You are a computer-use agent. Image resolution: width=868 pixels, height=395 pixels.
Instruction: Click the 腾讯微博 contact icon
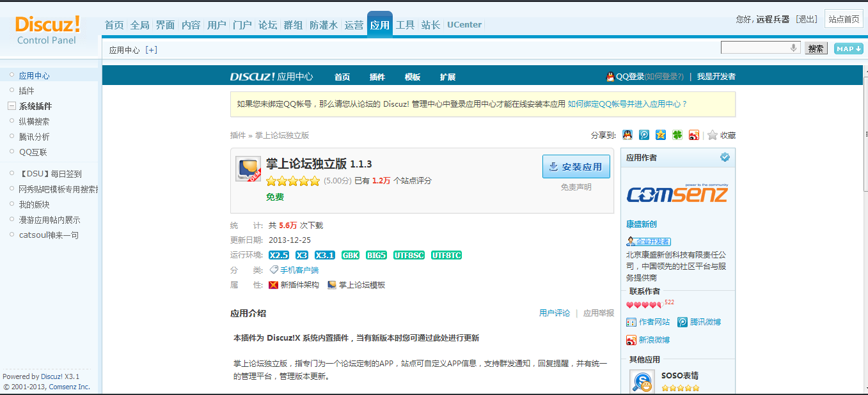click(x=683, y=322)
